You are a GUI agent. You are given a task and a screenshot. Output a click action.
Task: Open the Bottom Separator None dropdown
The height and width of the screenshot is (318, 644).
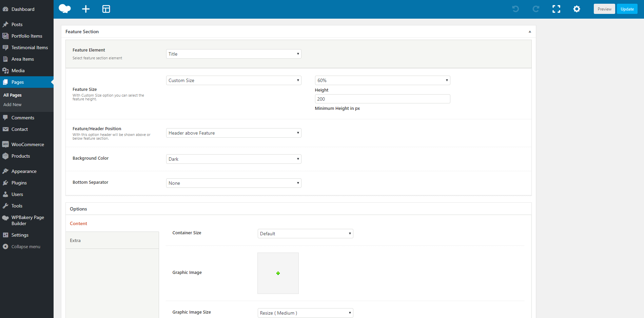click(234, 183)
